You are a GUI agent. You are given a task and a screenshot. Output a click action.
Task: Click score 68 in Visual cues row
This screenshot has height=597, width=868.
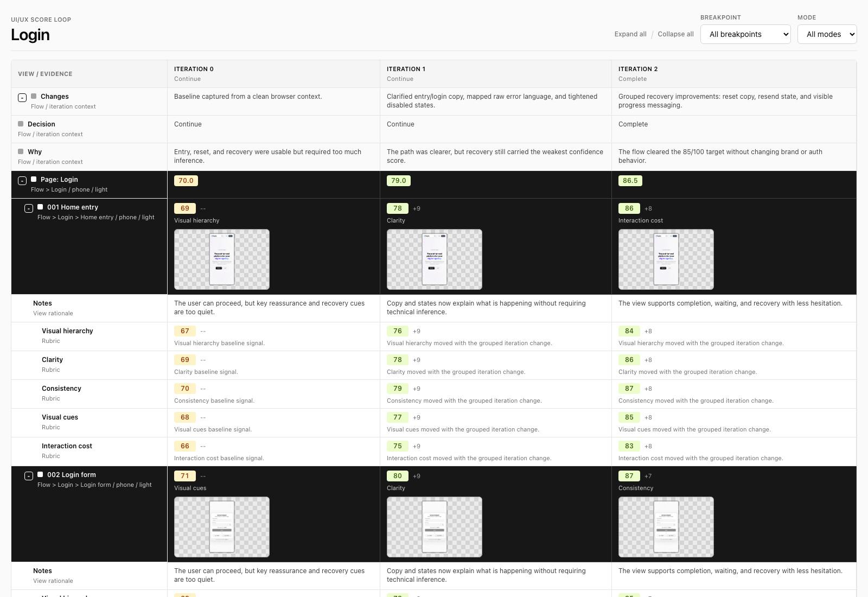[185, 417]
